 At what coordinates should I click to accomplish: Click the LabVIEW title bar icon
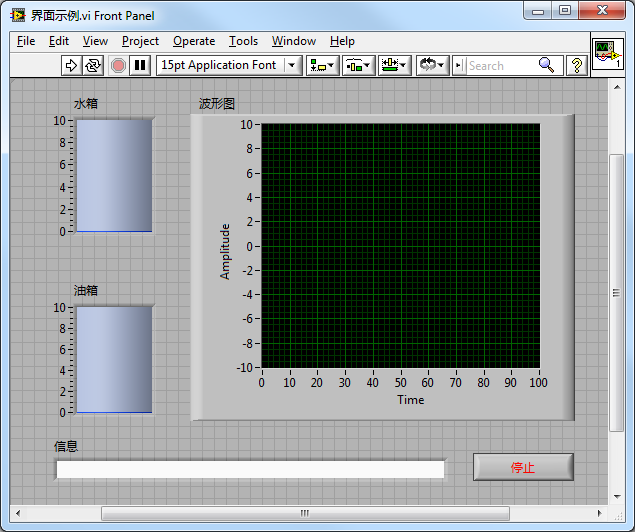click(x=18, y=15)
